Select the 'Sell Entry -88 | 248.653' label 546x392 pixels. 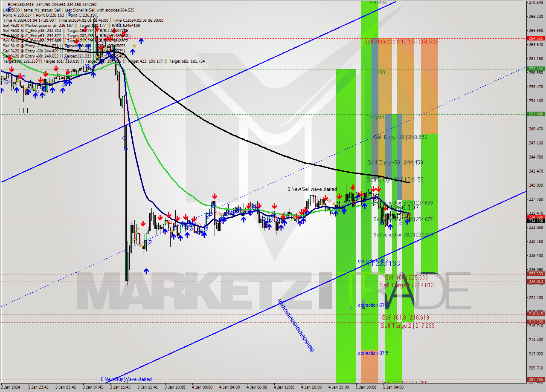click(400, 137)
